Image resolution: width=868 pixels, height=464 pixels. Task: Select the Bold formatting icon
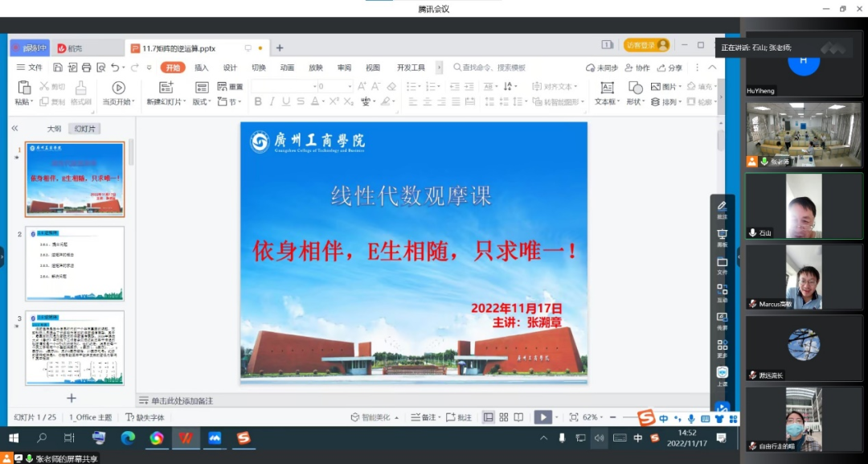[258, 102]
